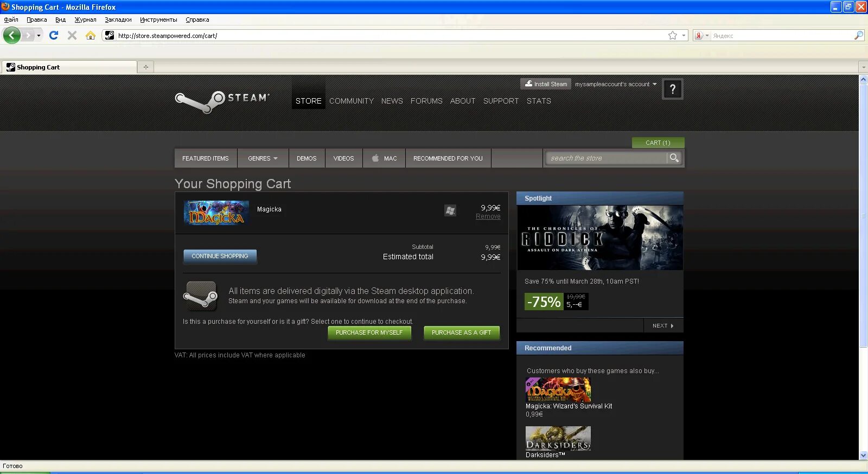Screen dimensions: 868x474
Task: Open the ABOUT section
Action: pos(463,101)
